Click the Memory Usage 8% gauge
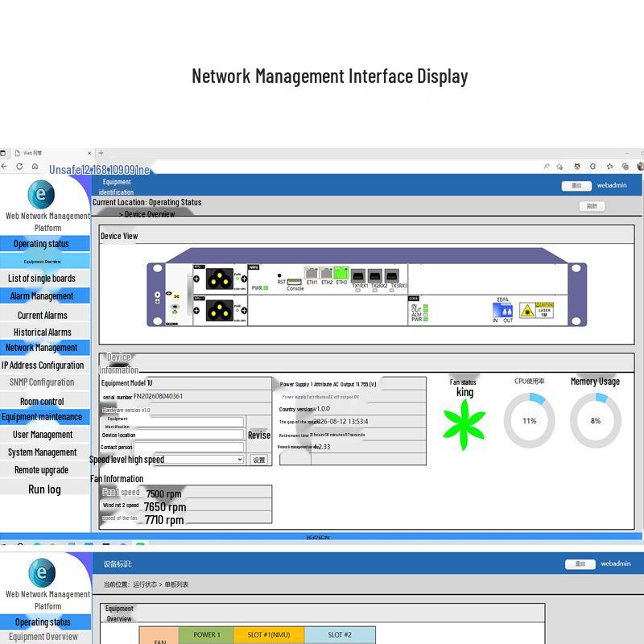644x644 pixels. tap(595, 420)
